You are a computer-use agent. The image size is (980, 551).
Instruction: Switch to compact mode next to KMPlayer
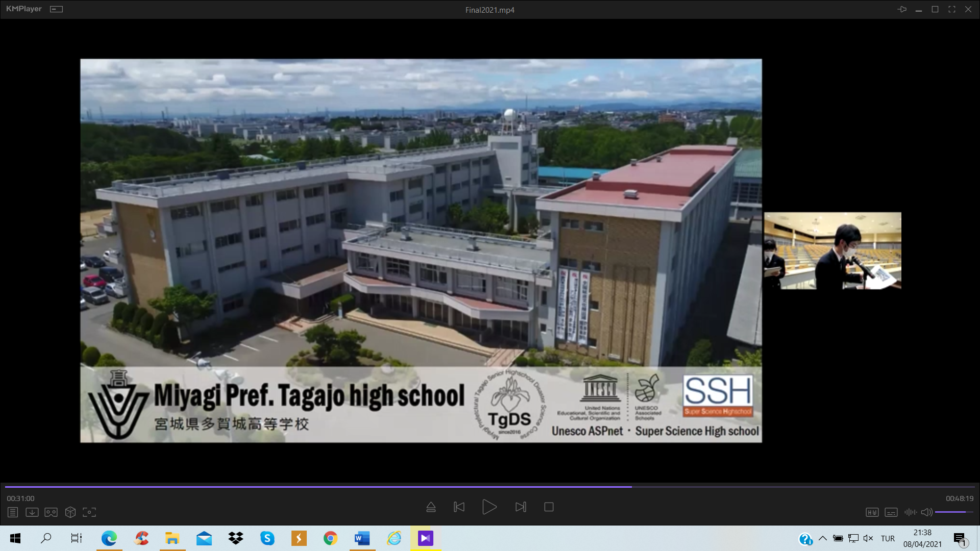click(x=56, y=9)
